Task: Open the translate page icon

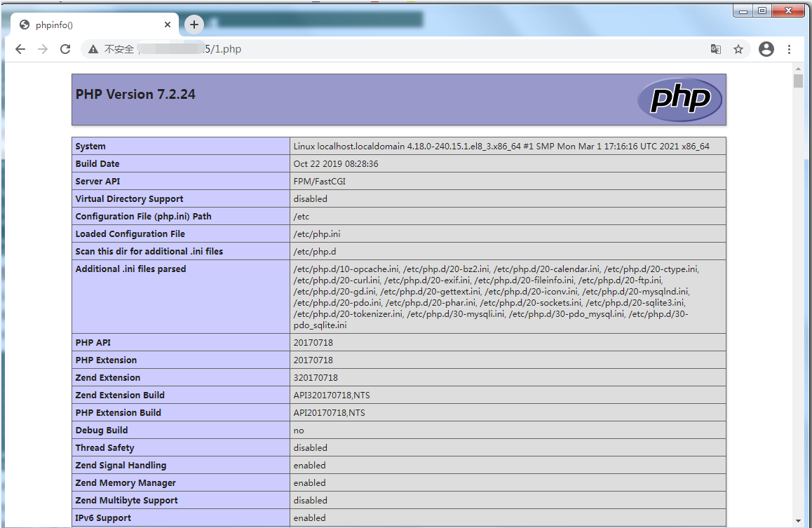Action: [716, 49]
